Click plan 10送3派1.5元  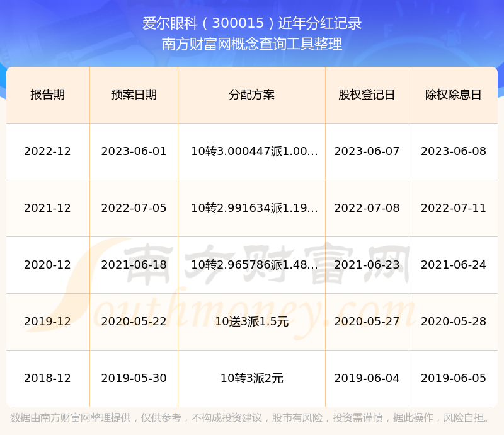pyautogui.click(x=251, y=322)
